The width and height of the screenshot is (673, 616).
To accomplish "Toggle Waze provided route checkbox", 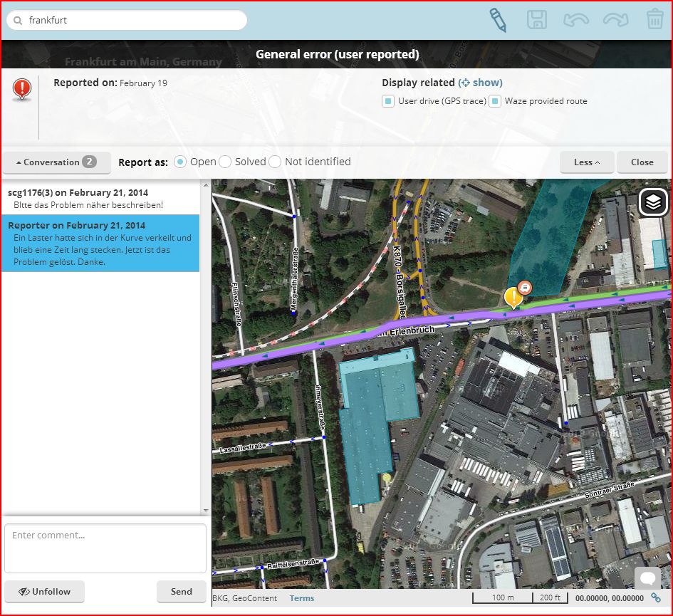I will click(495, 101).
